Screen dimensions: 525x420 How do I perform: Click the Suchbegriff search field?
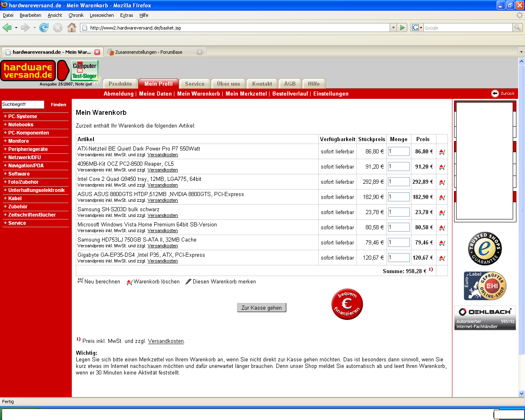point(23,105)
